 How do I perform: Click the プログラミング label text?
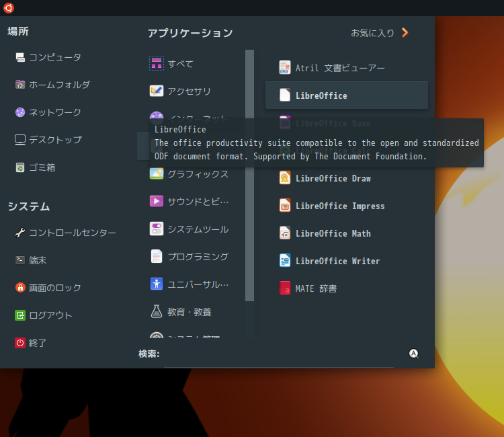(x=198, y=257)
